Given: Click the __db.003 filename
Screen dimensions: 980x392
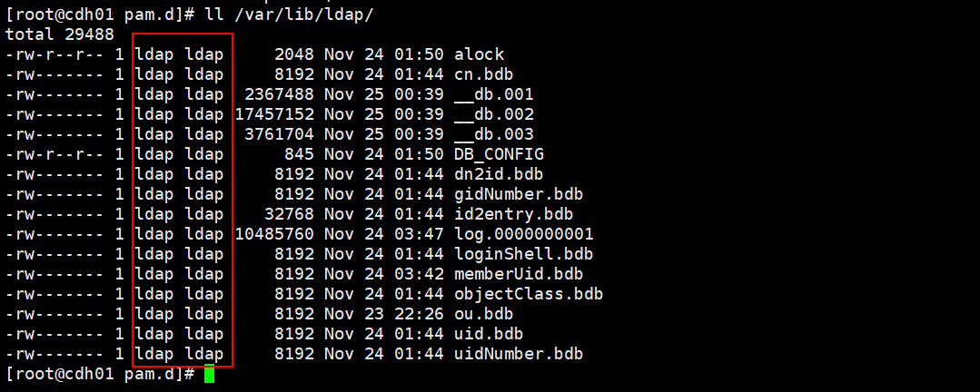Looking at the screenshot, I should pyautogui.click(x=493, y=134).
